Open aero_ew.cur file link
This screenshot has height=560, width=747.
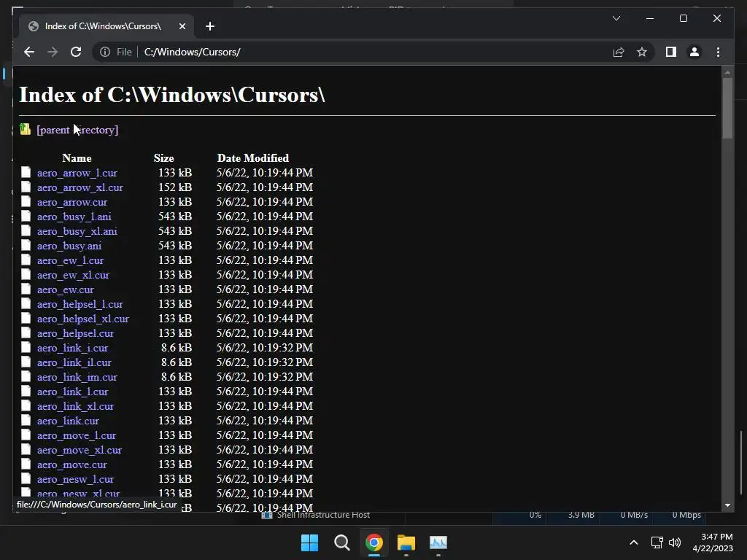(x=65, y=289)
